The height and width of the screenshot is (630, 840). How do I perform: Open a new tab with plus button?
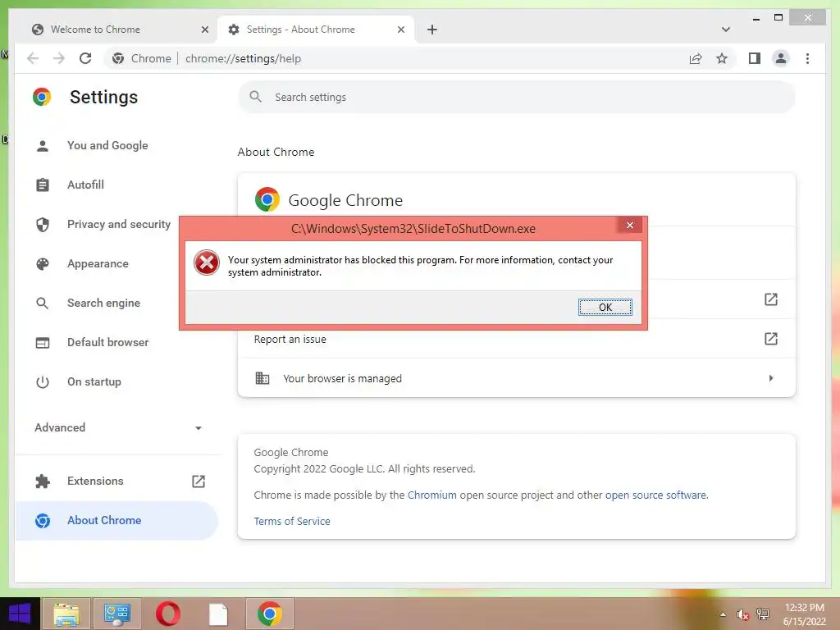pyautogui.click(x=431, y=30)
